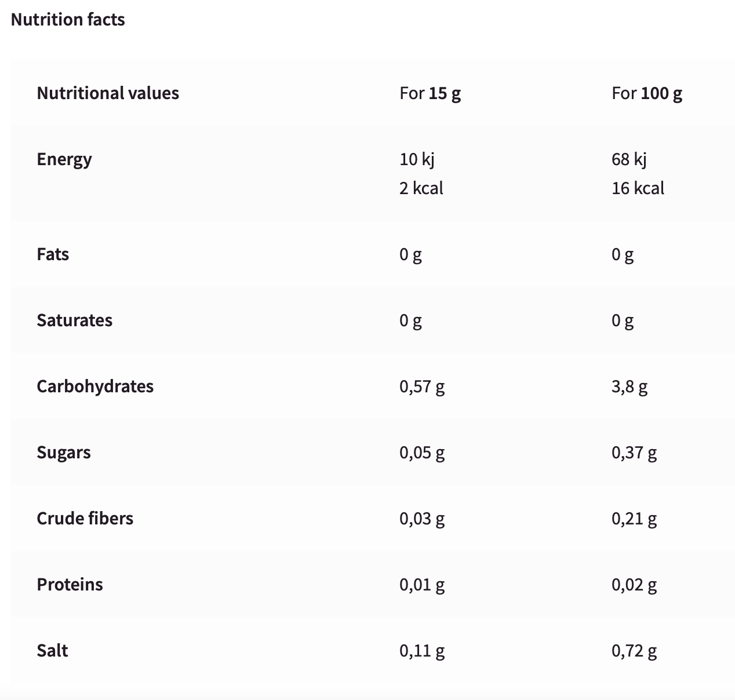This screenshot has width=735, height=700.
Task: Click the 10 kj energy value
Action: click(x=417, y=159)
